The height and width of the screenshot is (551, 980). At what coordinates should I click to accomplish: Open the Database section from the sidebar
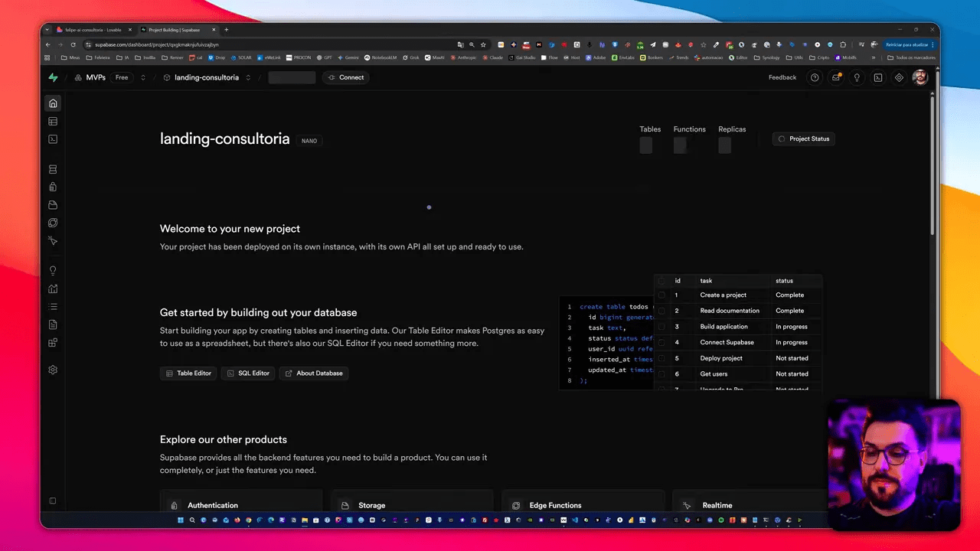(52, 168)
